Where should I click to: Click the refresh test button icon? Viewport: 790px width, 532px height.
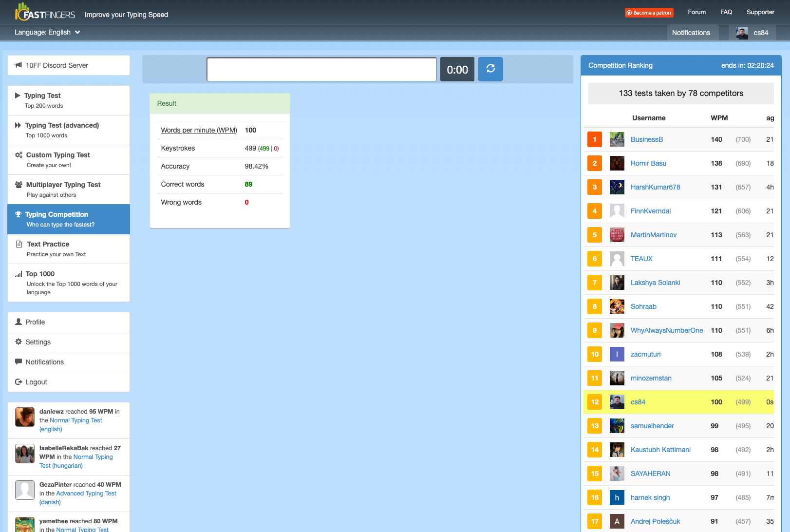click(490, 69)
